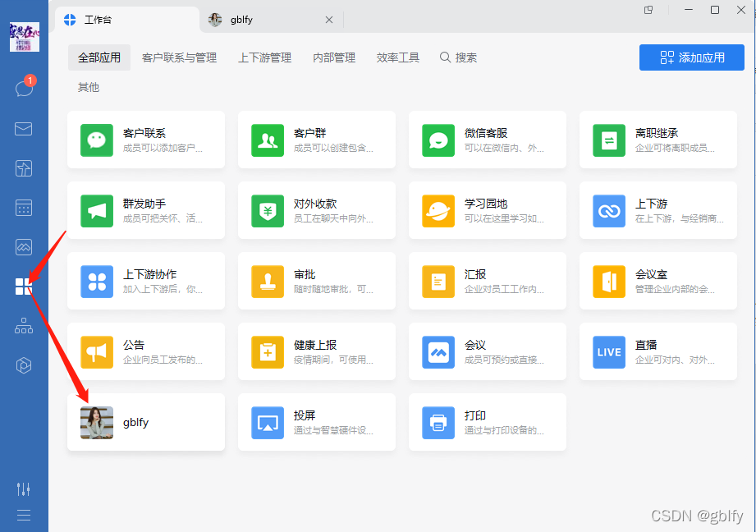
Task: Open the 客户群 app card
Action: click(317, 140)
